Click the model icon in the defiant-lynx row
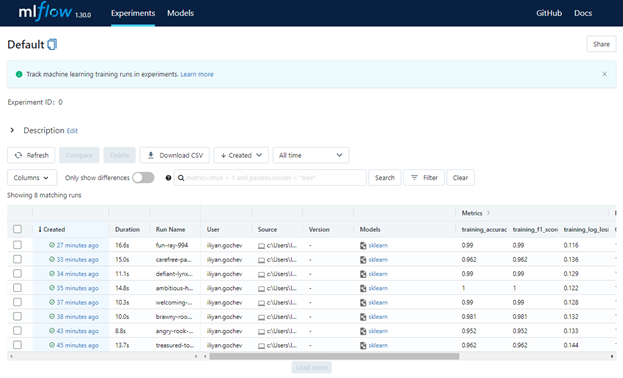The width and height of the screenshot is (623, 378). coord(363,274)
